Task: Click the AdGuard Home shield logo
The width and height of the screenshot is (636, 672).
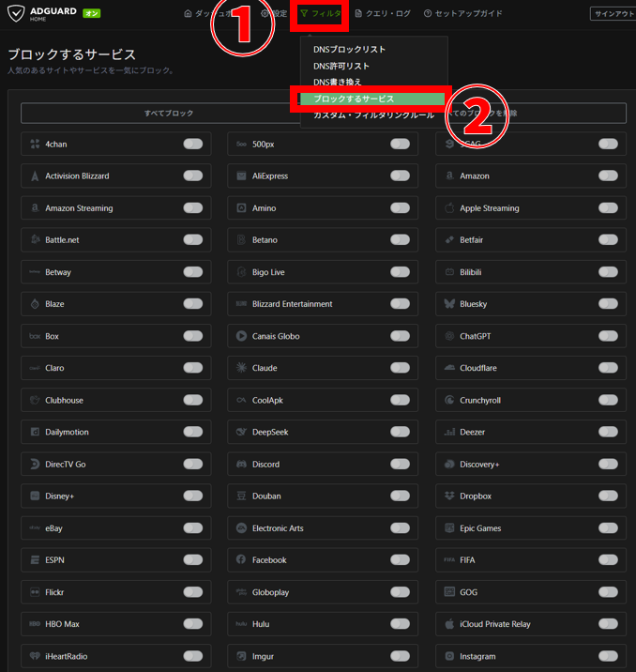Action: (16, 13)
